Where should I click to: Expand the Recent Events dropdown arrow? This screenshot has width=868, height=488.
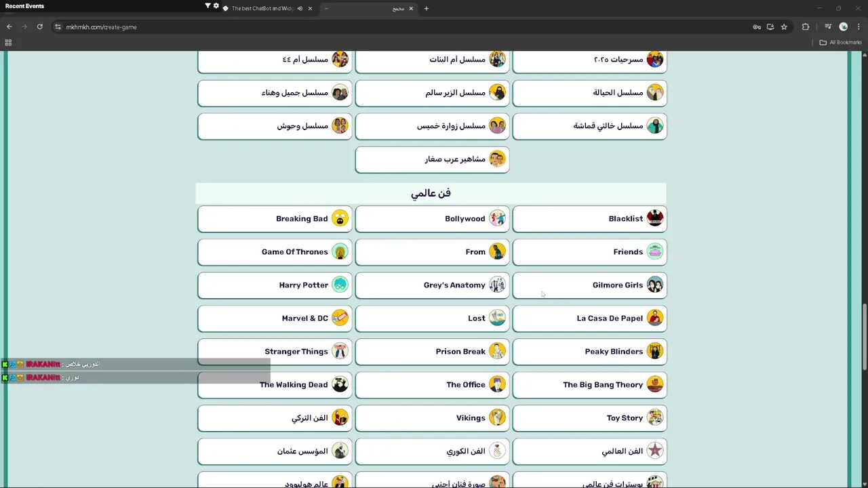(208, 6)
